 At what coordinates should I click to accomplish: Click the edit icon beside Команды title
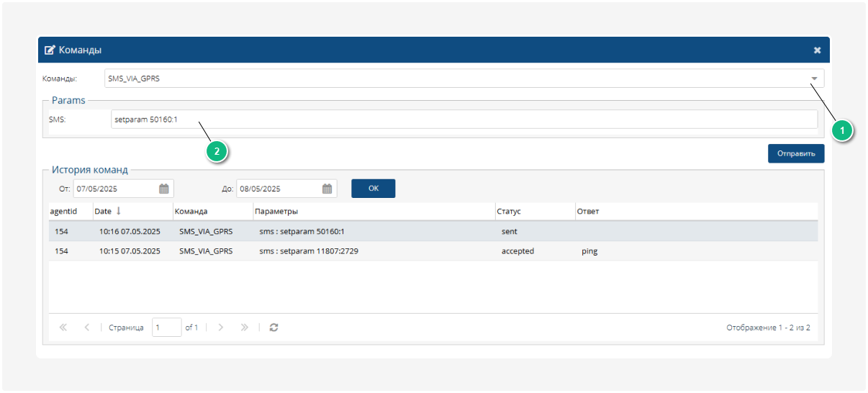pyautogui.click(x=50, y=50)
